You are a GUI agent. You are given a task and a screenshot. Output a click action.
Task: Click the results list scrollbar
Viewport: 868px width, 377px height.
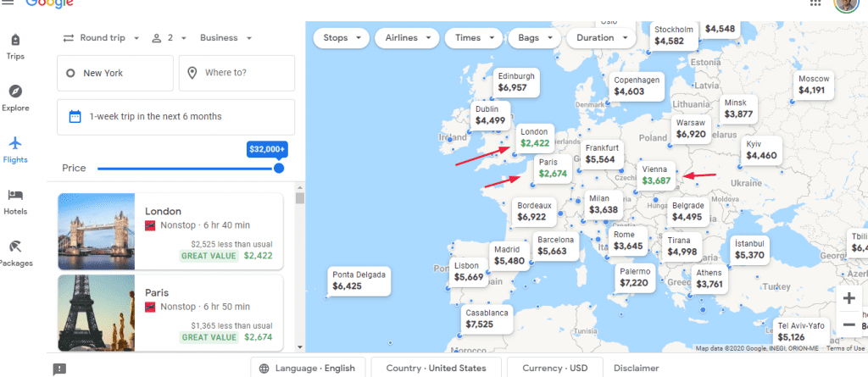click(300, 198)
